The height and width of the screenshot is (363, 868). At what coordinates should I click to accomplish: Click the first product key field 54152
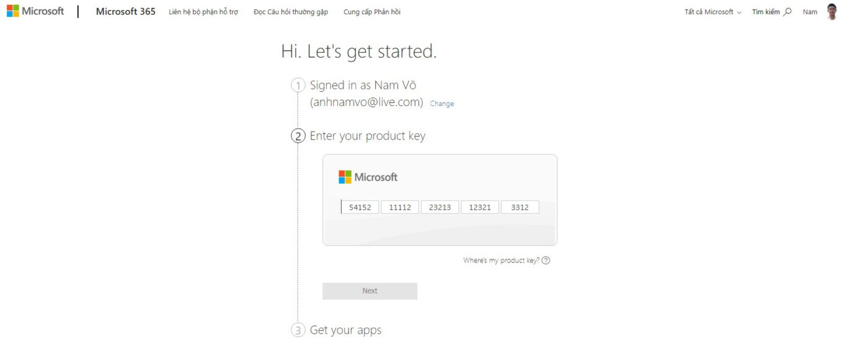click(360, 207)
